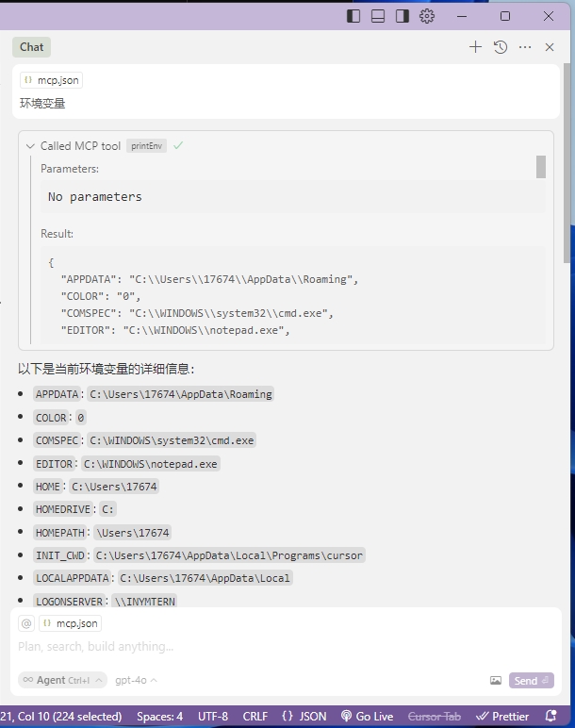Start a new chat with plus icon

coord(475,47)
